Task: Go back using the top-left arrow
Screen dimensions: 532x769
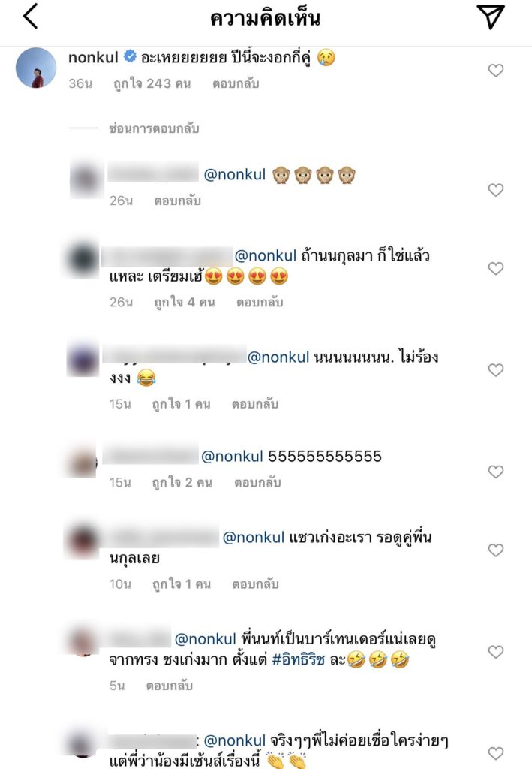Action: [x=30, y=16]
